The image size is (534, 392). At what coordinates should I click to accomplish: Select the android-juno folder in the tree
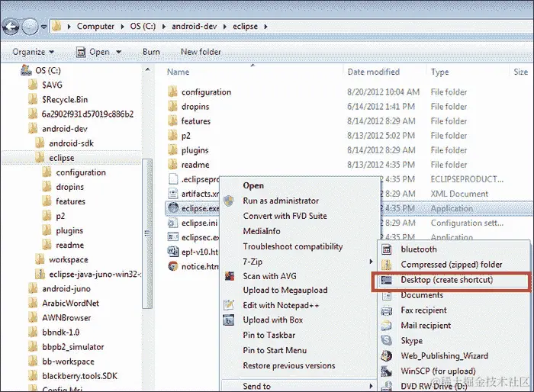click(x=66, y=289)
